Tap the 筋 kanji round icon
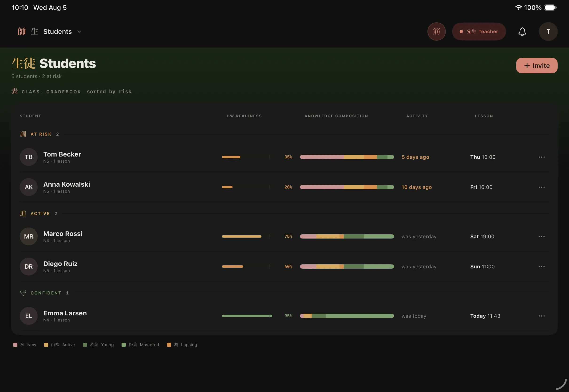This screenshot has width=569, height=392. point(436,31)
